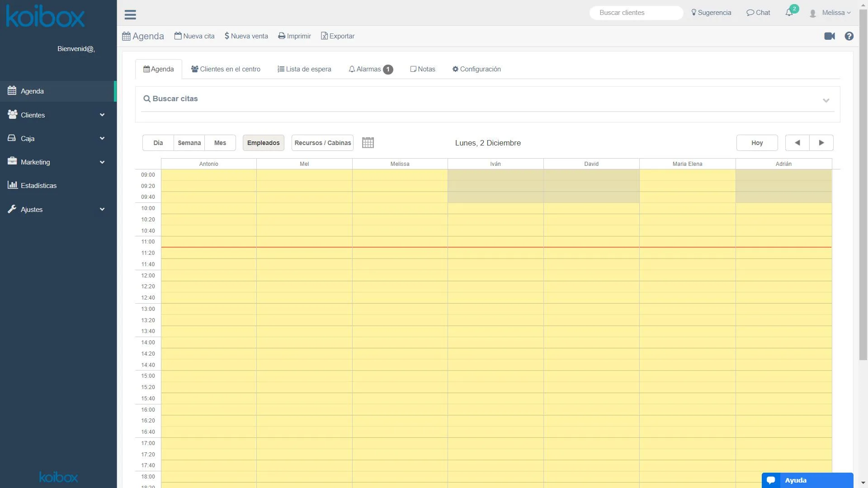The image size is (868, 488).
Task: Expand the Caja sidebar submenu
Action: tap(102, 138)
